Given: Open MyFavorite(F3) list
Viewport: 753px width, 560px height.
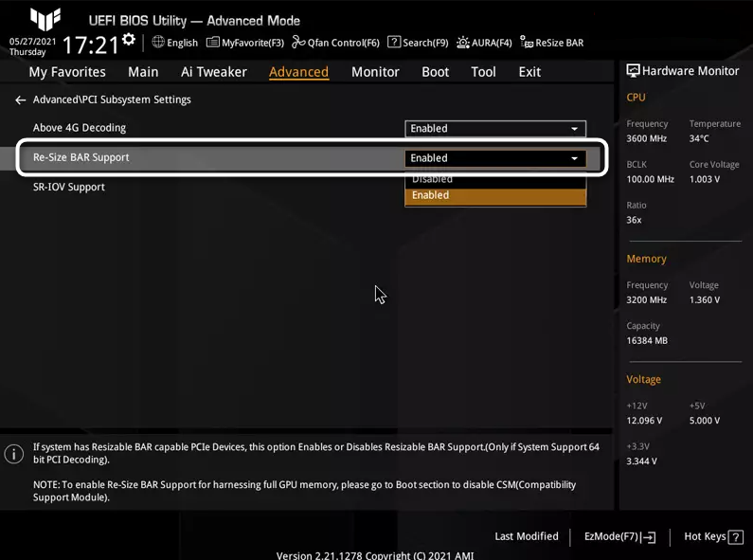Looking at the screenshot, I should 245,43.
